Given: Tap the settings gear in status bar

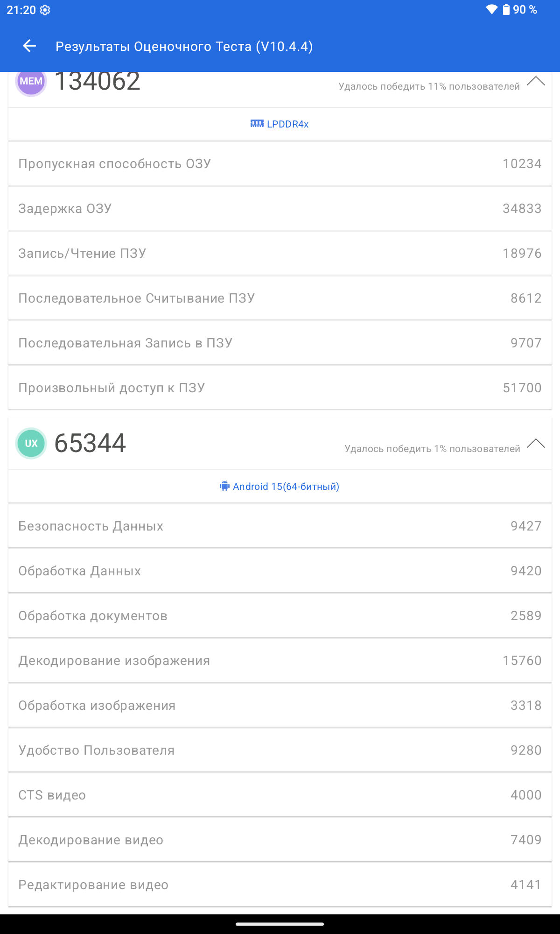Looking at the screenshot, I should (x=45, y=10).
